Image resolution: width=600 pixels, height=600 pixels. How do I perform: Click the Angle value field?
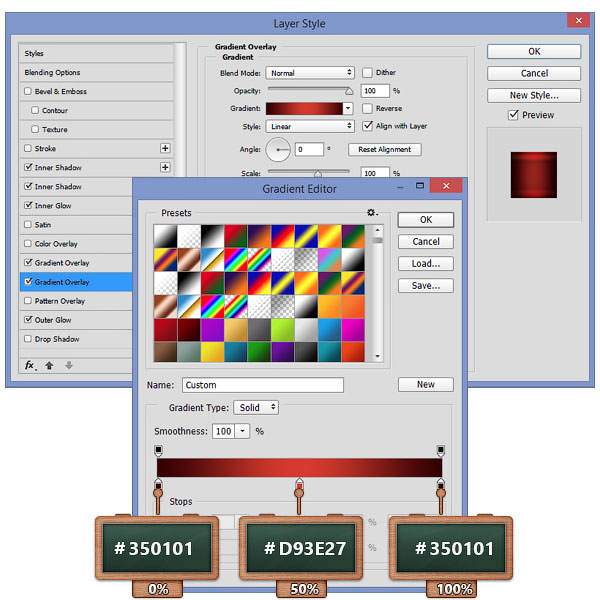click(309, 149)
